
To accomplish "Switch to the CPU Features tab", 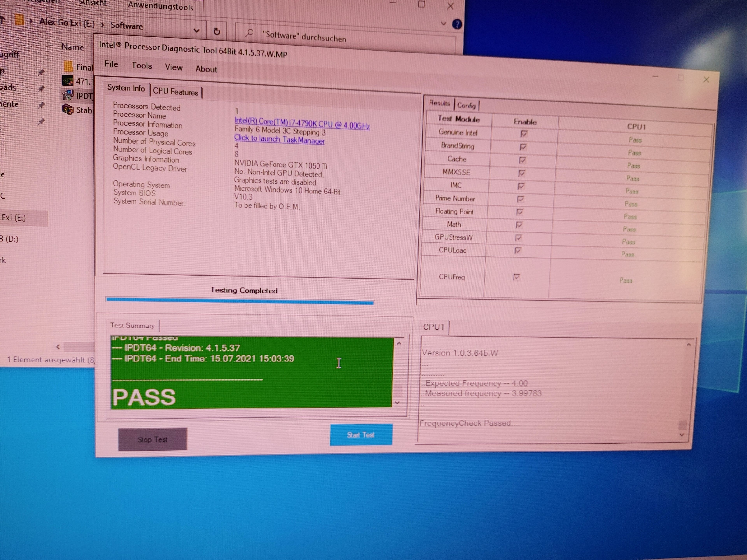I will [x=175, y=92].
